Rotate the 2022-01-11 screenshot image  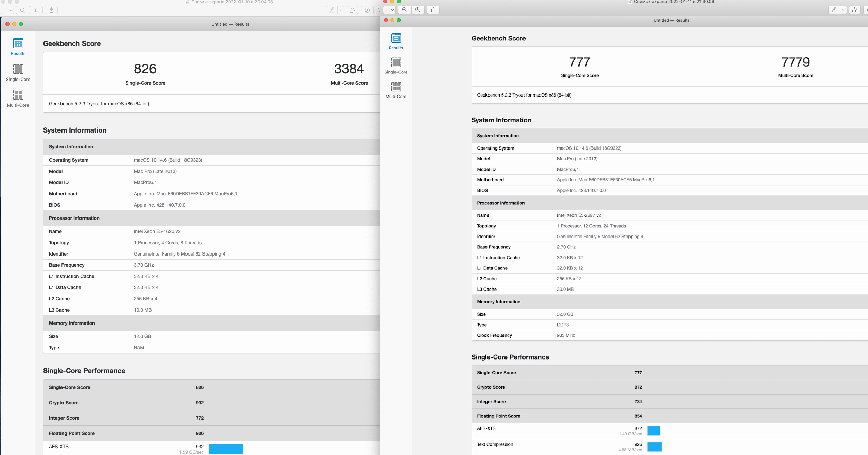tap(854, 10)
